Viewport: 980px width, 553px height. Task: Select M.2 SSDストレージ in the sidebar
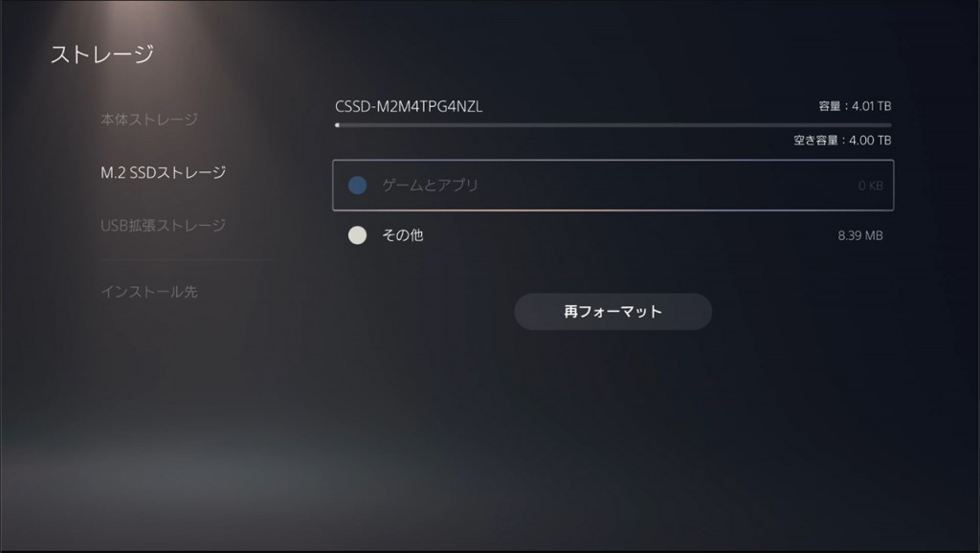[x=163, y=172]
